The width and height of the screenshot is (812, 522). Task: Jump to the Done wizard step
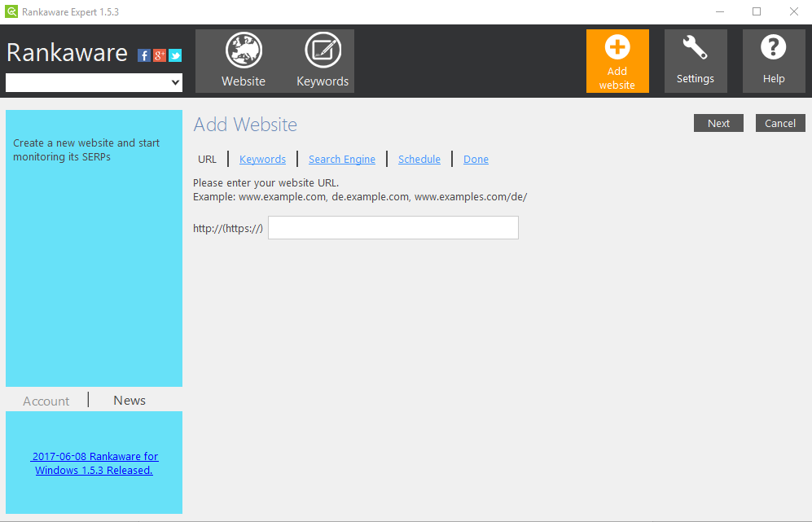[476, 159]
